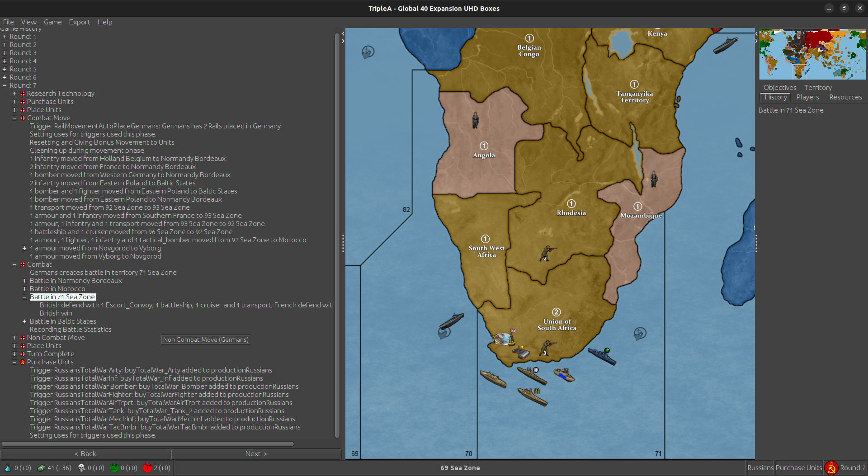
Task: Select the History tab
Action: pyautogui.click(x=775, y=97)
